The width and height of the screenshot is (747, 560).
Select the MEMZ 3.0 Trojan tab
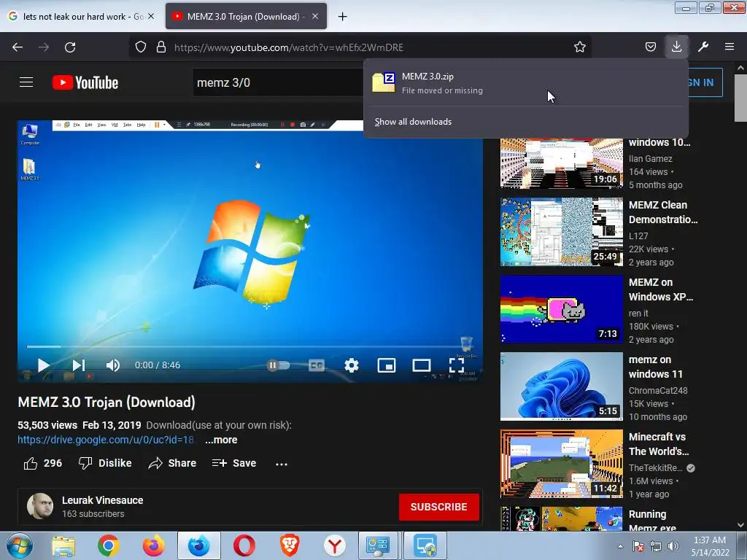click(239, 17)
